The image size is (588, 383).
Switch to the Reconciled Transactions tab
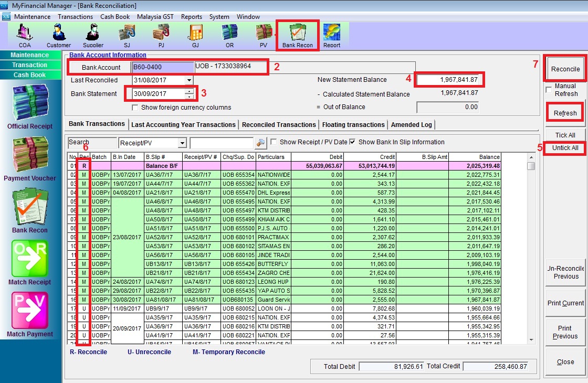[279, 125]
